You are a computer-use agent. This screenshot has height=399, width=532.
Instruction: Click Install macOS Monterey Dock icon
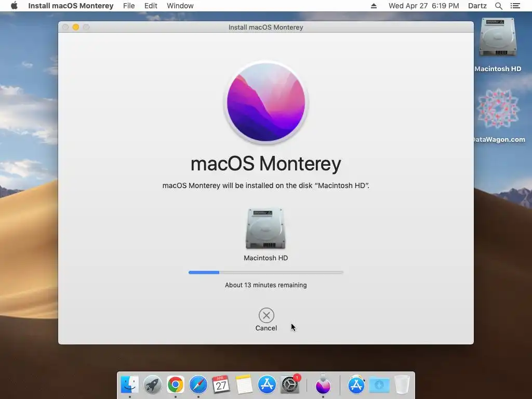[323, 385]
